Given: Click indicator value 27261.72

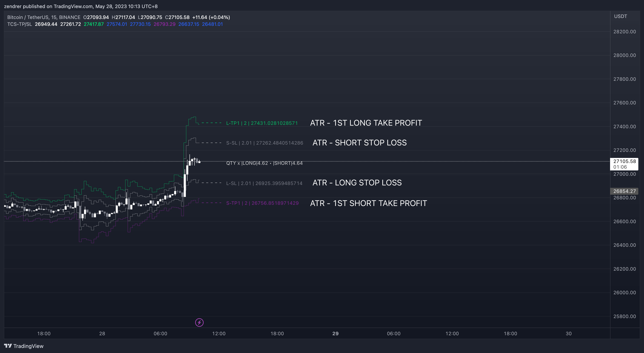Looking at the screenshot, I should (71, 24).
